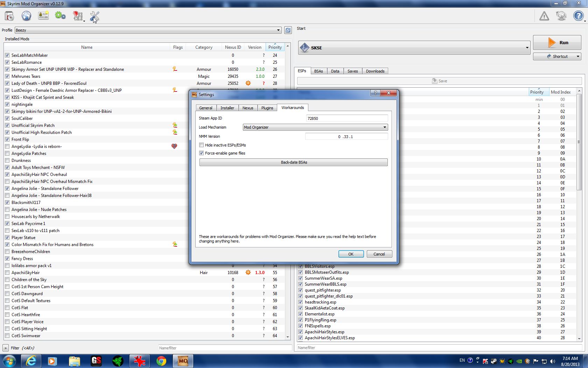Open the BSAs tab

point(318,71)
